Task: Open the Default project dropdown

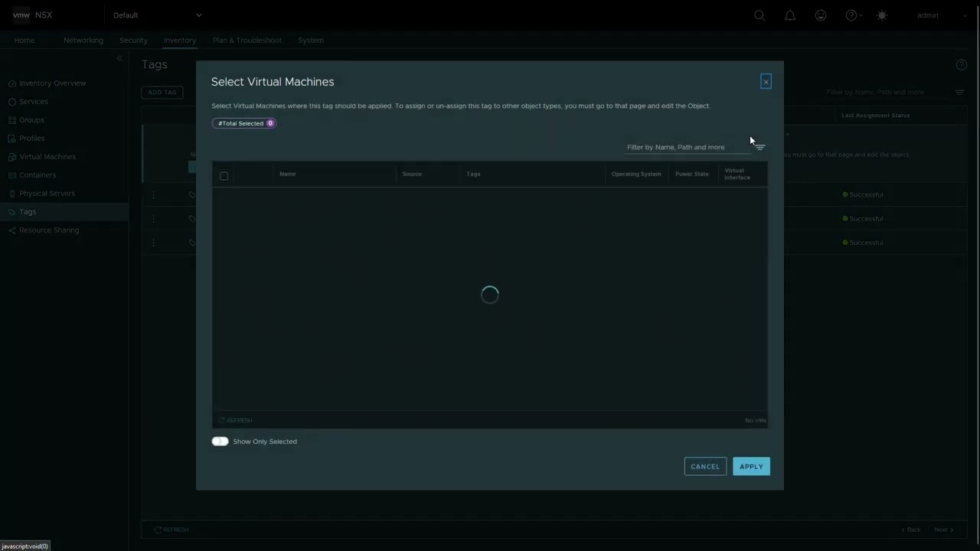Action: point(157,15)
